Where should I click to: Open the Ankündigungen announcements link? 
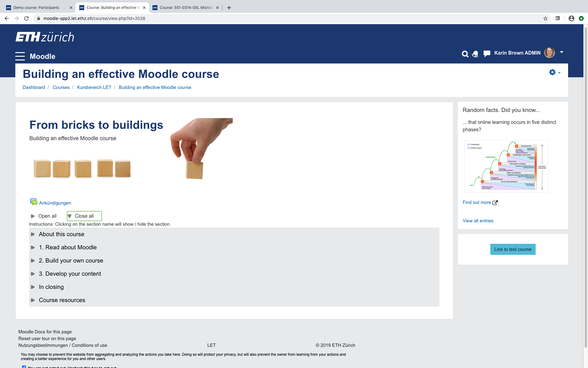[x=55, y=203]
